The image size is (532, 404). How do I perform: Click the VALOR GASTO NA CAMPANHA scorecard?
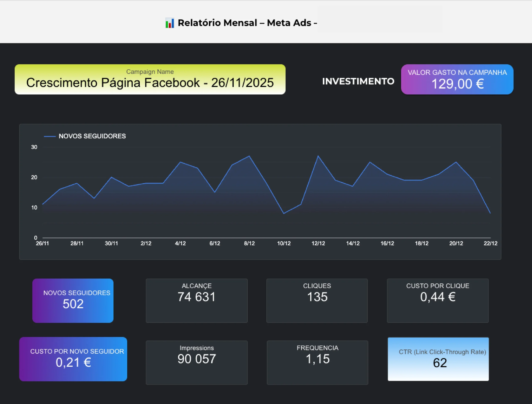457,79
